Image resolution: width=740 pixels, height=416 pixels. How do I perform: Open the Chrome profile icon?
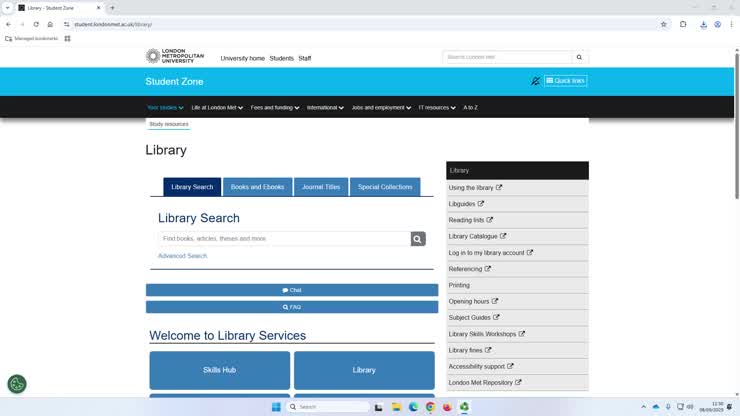click(717, 25)
